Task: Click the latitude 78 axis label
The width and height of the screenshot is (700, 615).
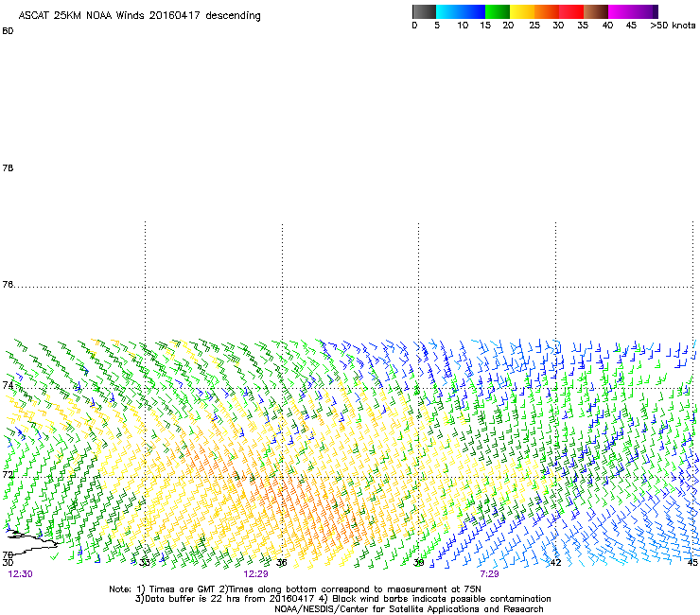Action: pyautogui.click(x=8, y=167)
